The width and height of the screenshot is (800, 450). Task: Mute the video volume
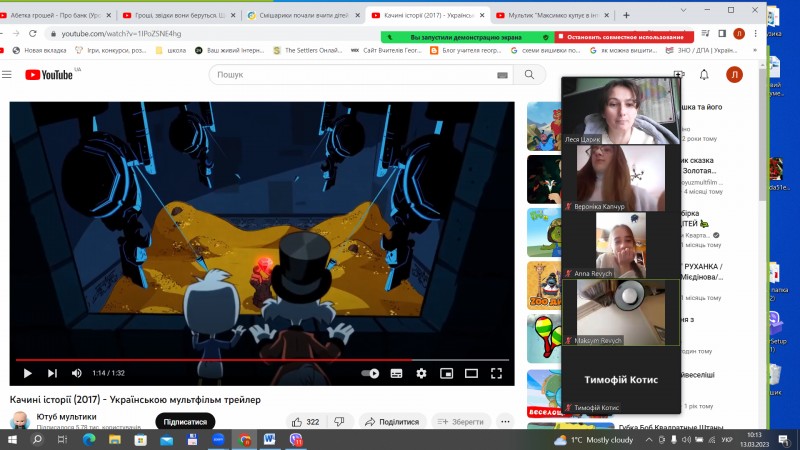(x=77, y=373)
